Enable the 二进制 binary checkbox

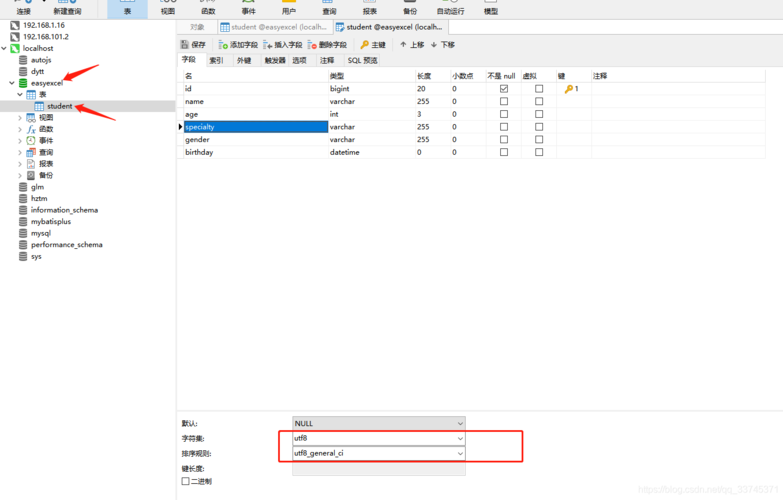[186, 481]
